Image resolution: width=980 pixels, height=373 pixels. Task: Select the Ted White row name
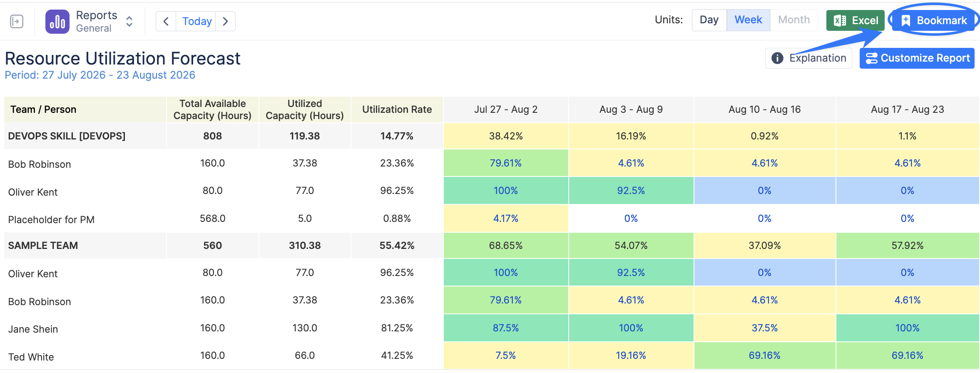click(31, 357)
